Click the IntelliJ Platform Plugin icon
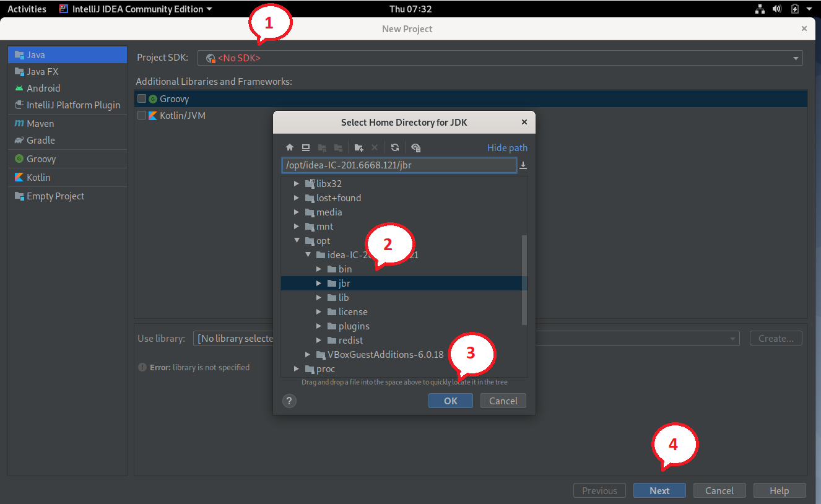Screen dimensions: 821x504 pyautogui.click(x=19, y=105)
